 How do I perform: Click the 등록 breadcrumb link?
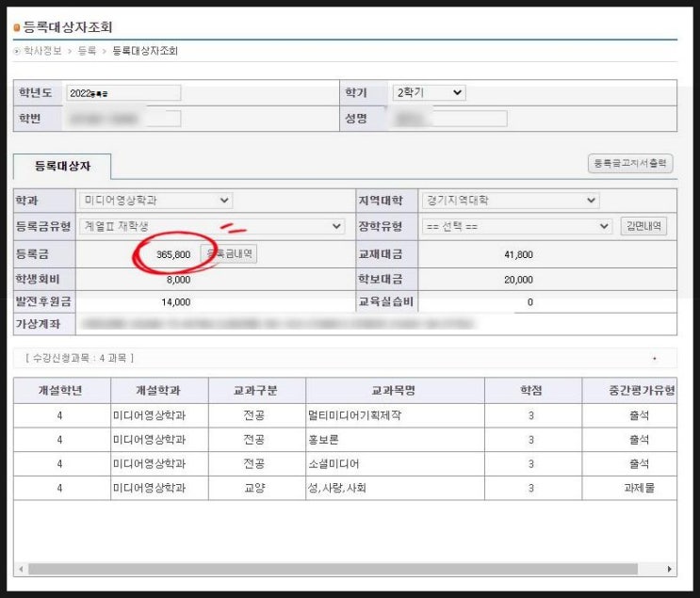[x=87, y=51]
